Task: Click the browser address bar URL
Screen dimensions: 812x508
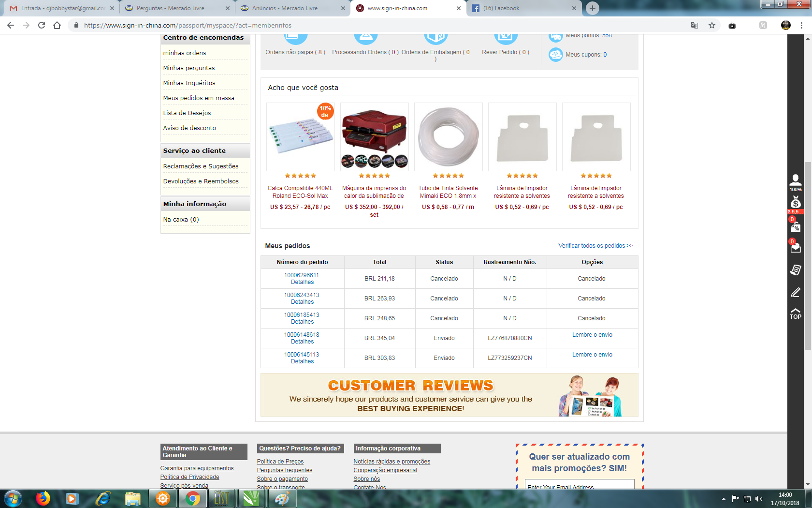Action: 188,25
